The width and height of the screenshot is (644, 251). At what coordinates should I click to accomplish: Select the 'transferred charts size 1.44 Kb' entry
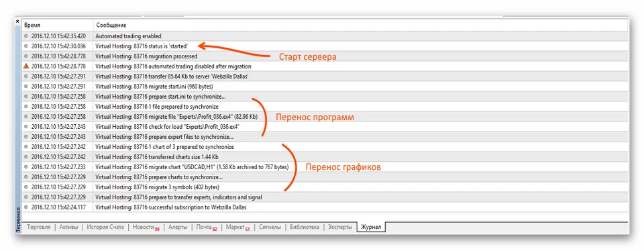(158, 157)
